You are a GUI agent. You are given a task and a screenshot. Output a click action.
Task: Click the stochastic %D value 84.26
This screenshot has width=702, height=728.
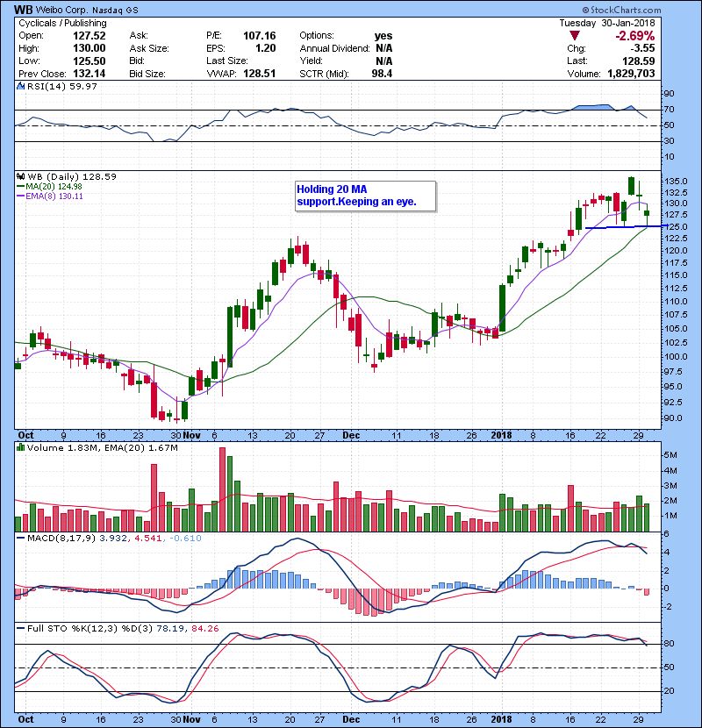click(204, 629)
